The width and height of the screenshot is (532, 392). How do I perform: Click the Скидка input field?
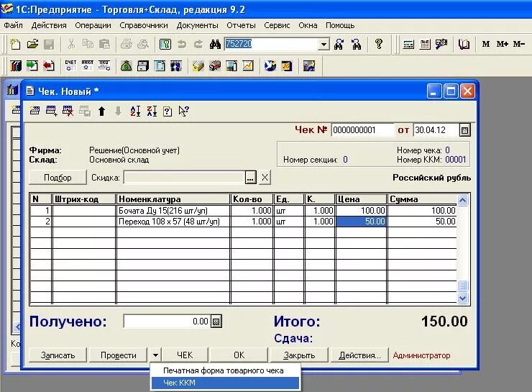point(184,178)
